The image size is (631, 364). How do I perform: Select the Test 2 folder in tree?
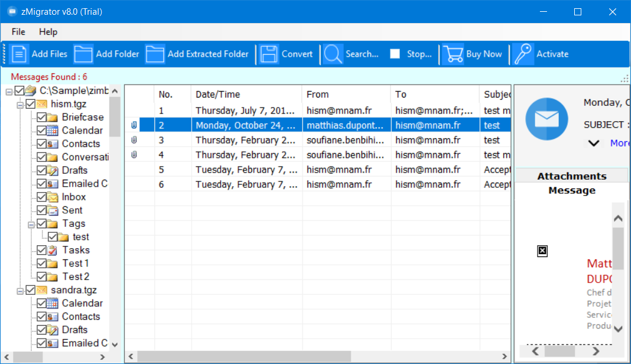tap(76, 277)
